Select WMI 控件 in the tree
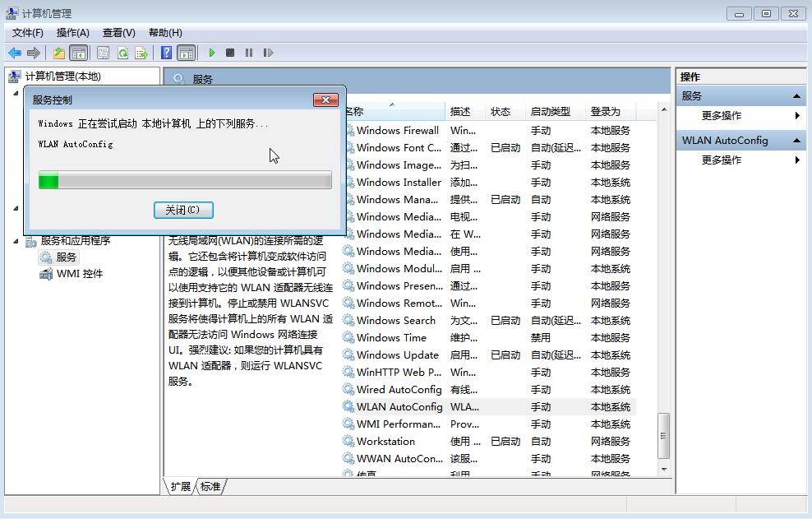 tap(79, 274)
